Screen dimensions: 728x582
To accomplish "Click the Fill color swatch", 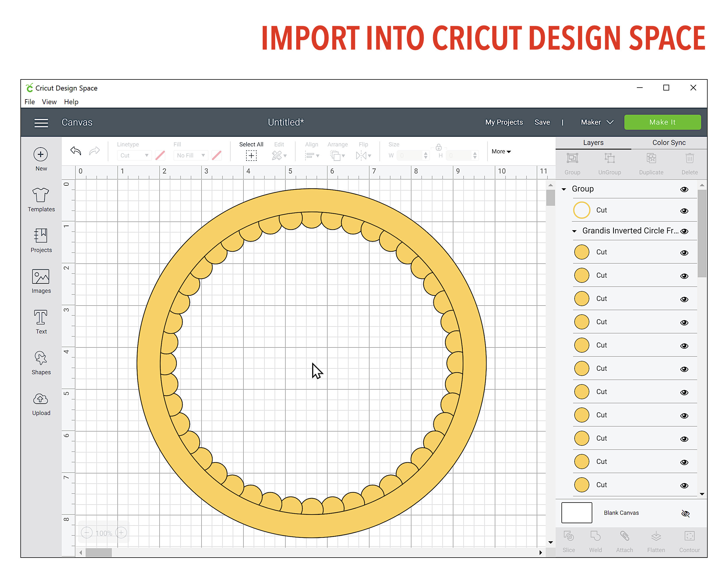I will pos(216,155).
